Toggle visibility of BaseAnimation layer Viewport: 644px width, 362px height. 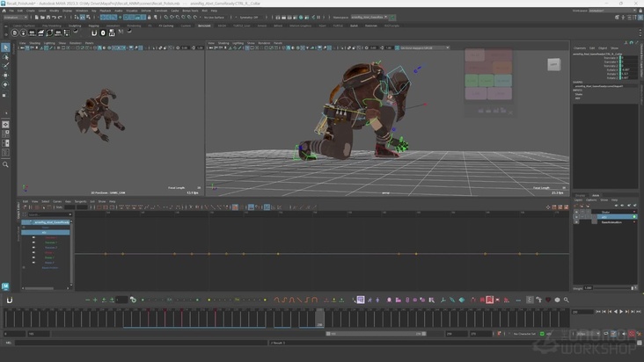point(576,221)
